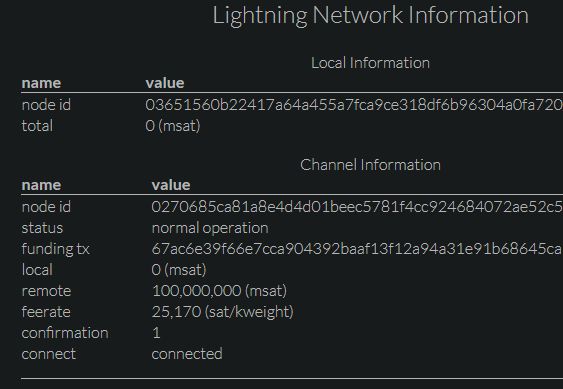This screenshot has width=563, height=389.
Task: Select the Channel Information table caption
Action: 370,165
